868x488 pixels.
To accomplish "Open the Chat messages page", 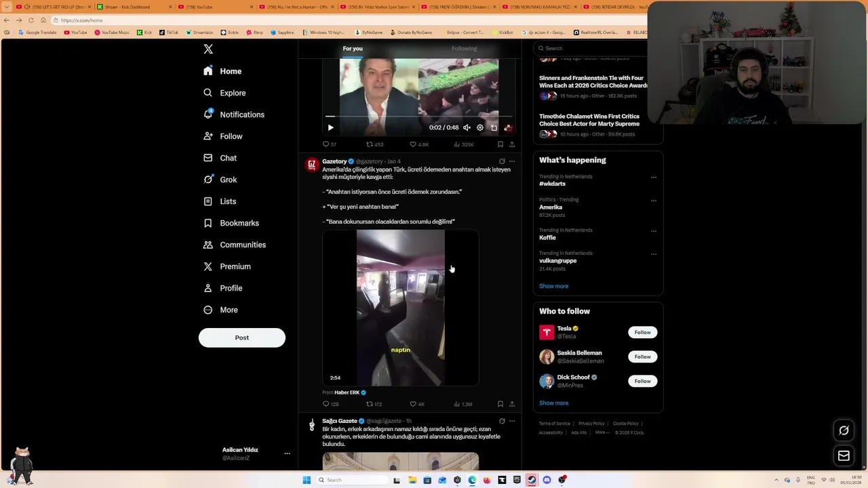I will click(x=220, y=158).
